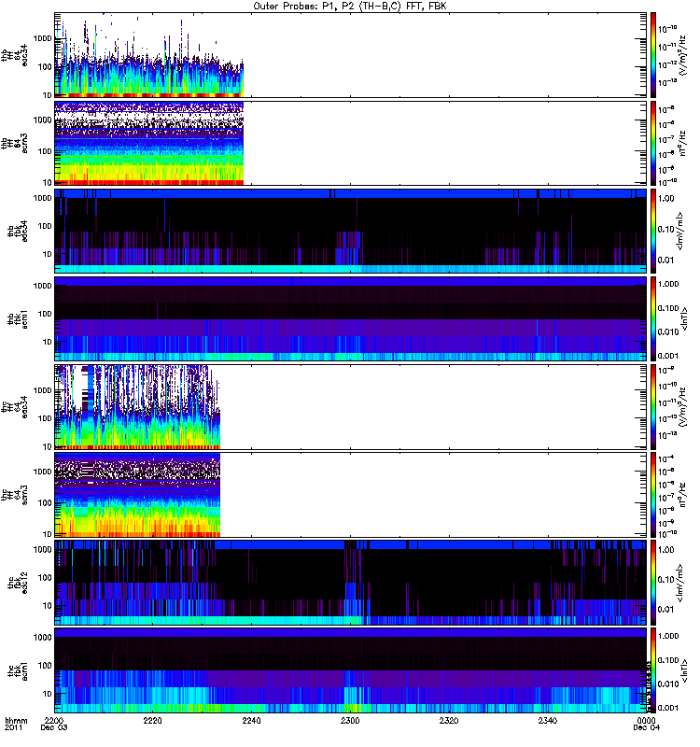Click the color bar beside thb fff scm3 panel
Image resolution: width=700 pixels, height=747 pixels.
pos(653,143)
